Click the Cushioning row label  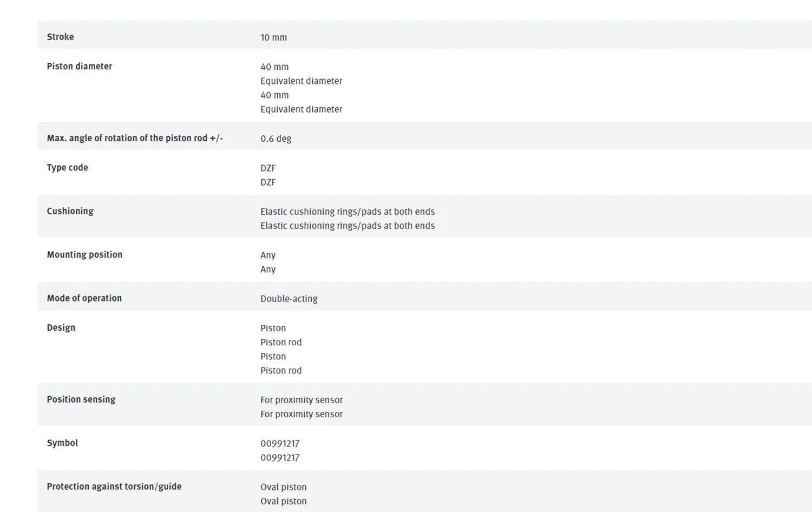(70, 211)
